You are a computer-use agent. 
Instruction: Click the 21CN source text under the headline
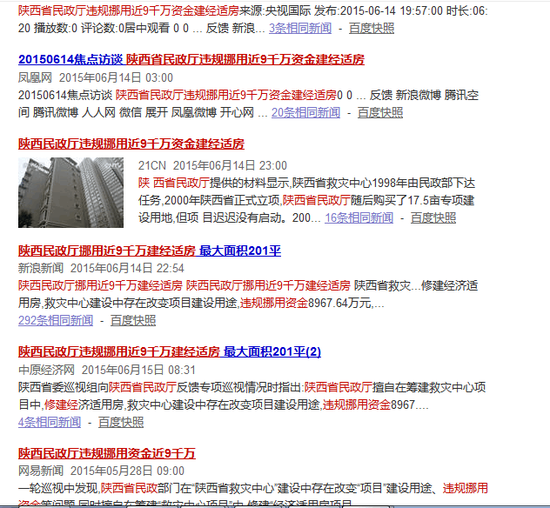152,165
